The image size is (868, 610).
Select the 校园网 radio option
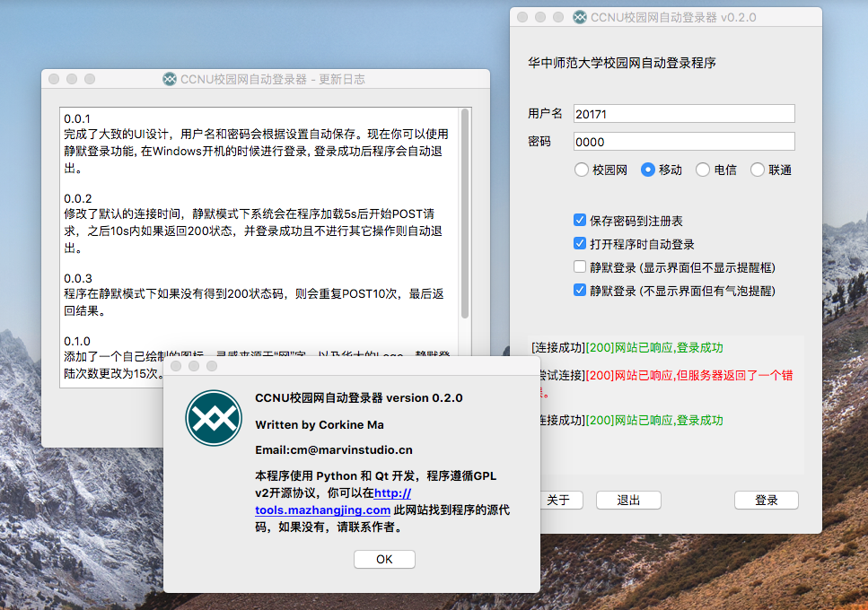point(582,170)
